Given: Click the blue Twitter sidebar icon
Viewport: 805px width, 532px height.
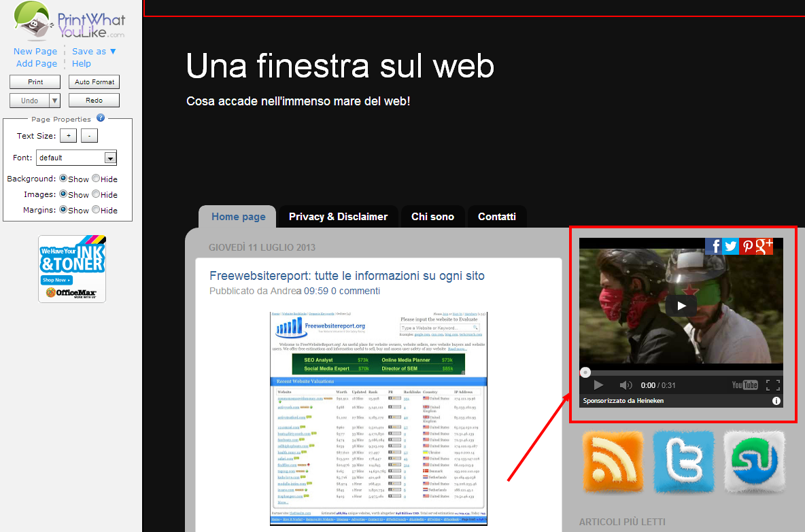Looking at the screenshot, I should tap(684, 461).
